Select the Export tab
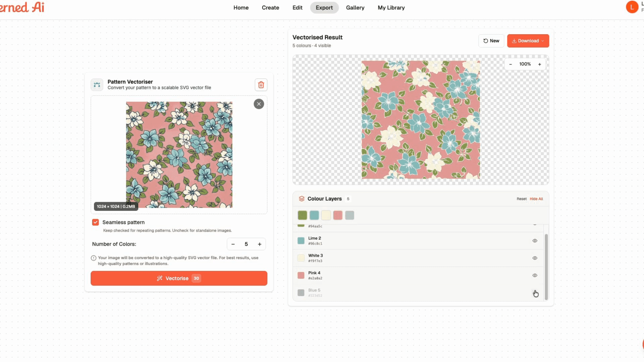The width and height of the screenshot is (644, 362). pyautogui.click(x=324, y=7)
